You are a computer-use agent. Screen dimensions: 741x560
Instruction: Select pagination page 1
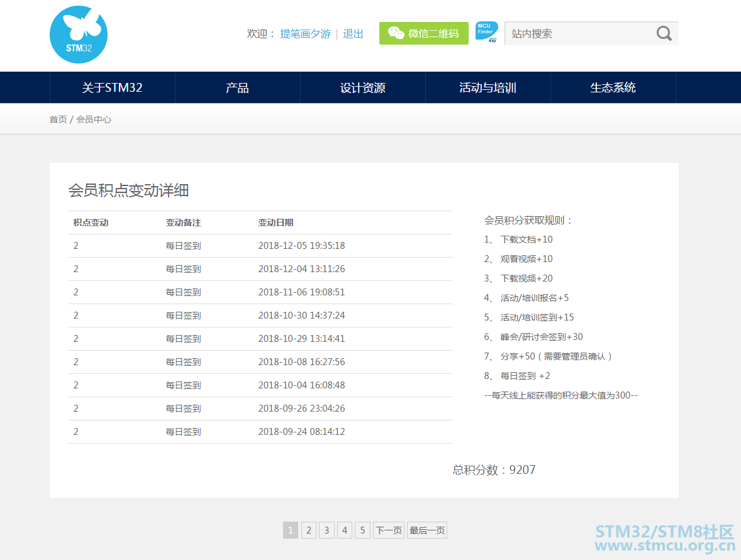click(x=291, y=530)
